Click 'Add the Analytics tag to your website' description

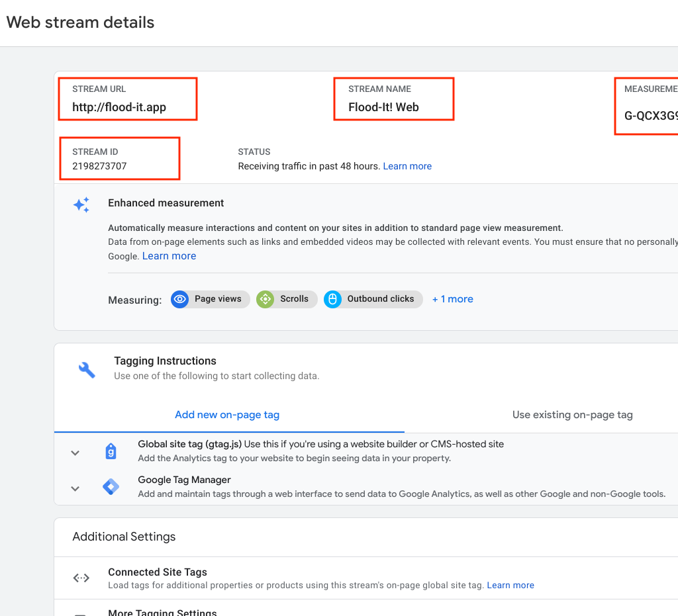(x=294, y=459)
